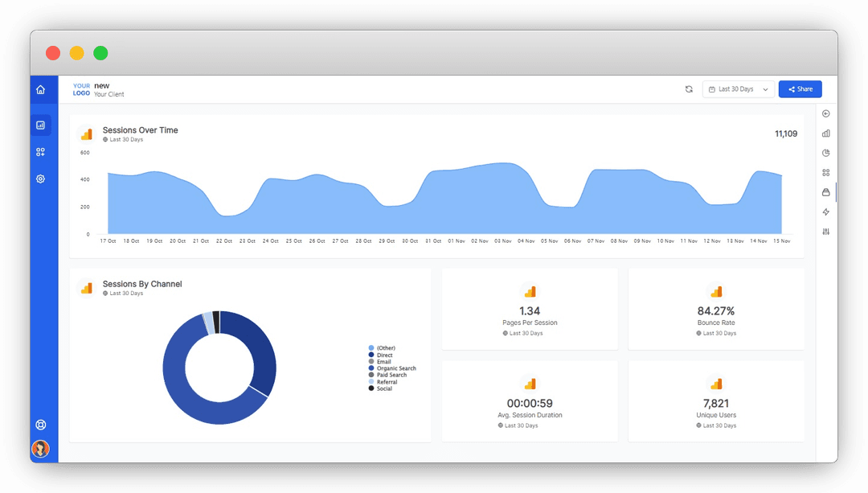
Task: Toggle the Organic Search legend entry
Action: [x=392, y=368]
